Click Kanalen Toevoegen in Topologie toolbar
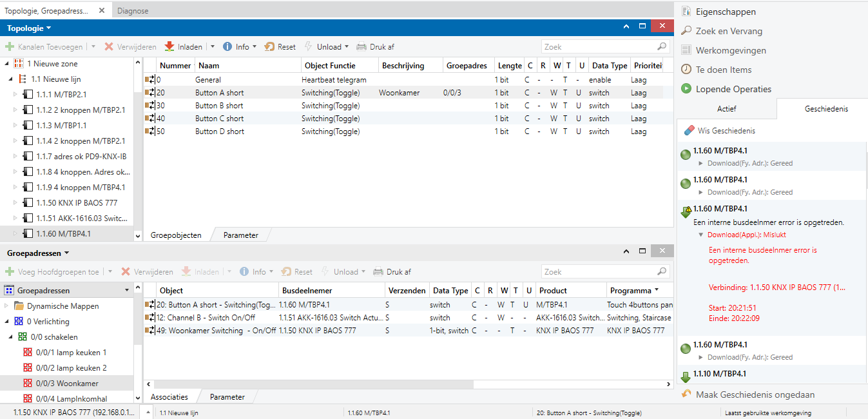Screen dimensions: 868x419 click(44, 47)
